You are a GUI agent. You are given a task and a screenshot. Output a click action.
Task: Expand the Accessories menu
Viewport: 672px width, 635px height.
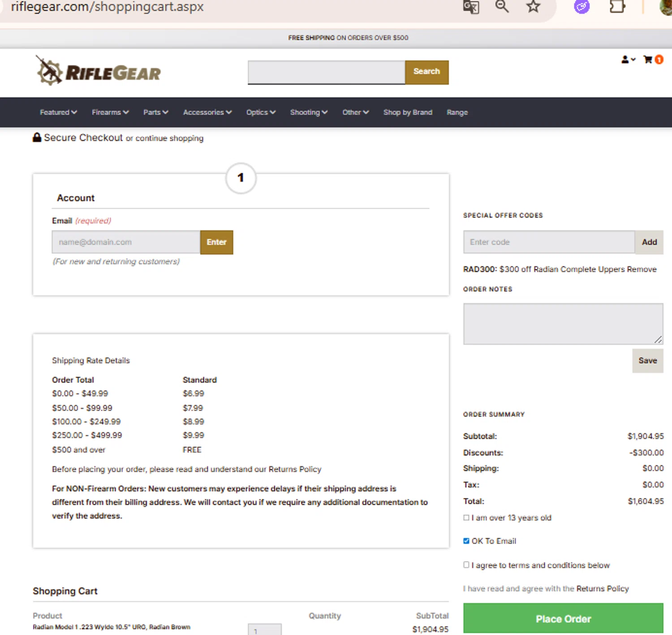(207, 112)
